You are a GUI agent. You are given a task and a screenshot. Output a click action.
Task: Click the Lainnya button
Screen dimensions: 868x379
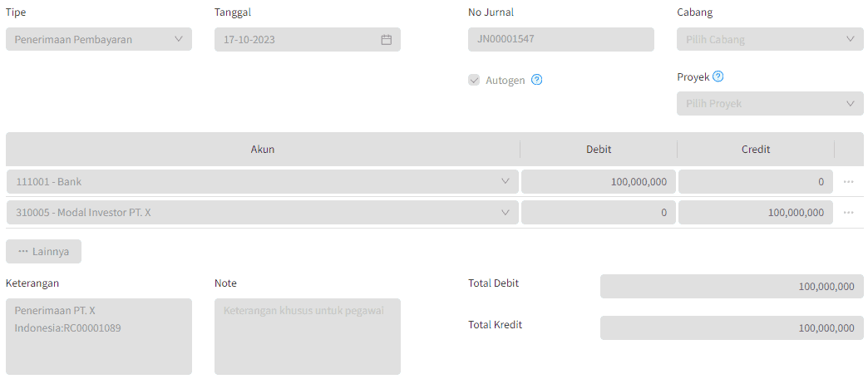point(44,251)
